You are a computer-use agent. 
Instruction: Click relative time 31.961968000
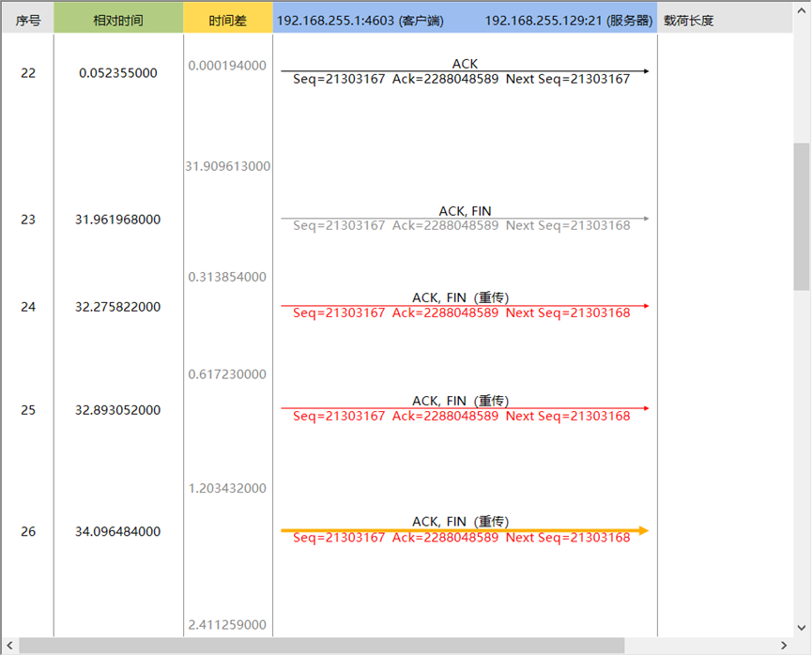click(118, 220)
